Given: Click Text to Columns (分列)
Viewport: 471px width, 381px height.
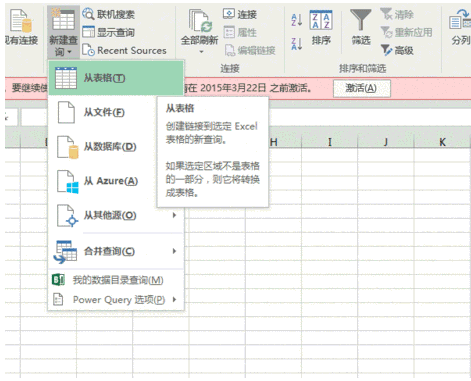Looking at the screenshot, I should [x=460, y=27].
